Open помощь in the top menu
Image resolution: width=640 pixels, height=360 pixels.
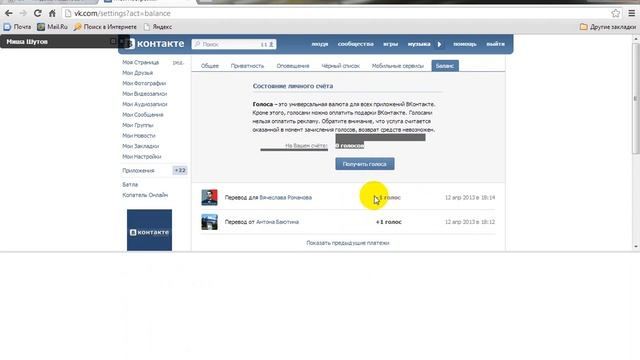tap(465, 44)
